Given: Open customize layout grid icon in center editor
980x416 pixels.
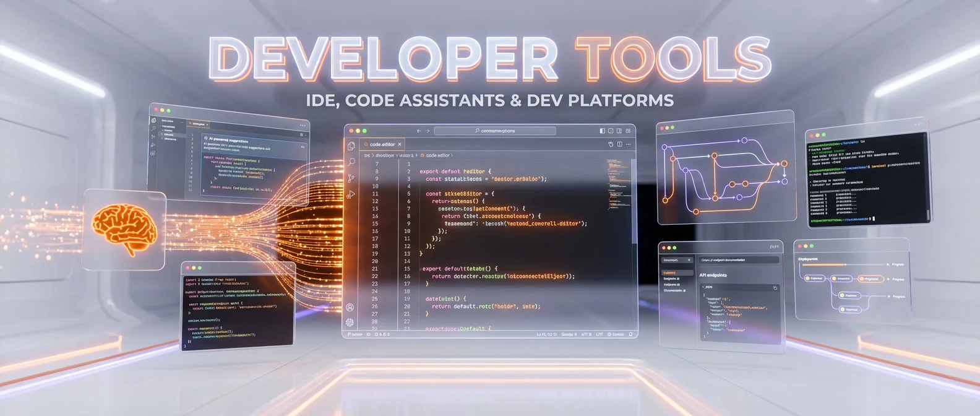Looking at the screenshot, I should coord(628,131).
